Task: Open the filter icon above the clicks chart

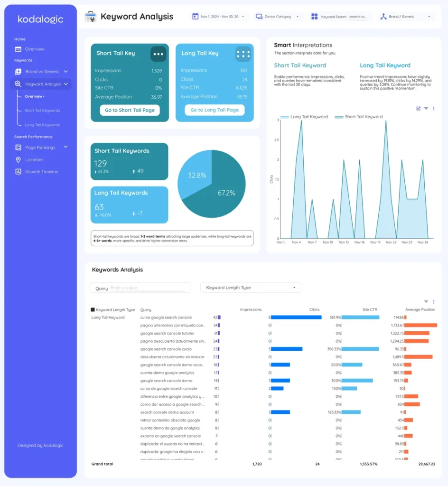Action: (x=427, y=108)
